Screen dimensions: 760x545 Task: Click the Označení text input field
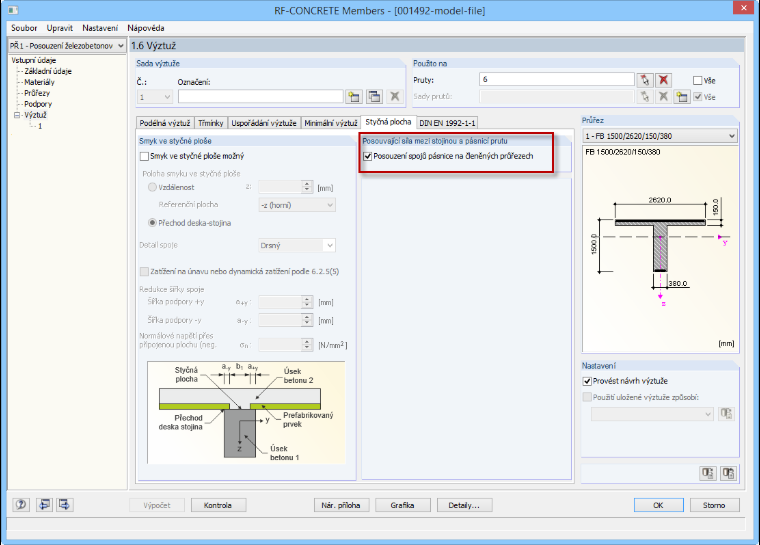(x=260, y=96)
